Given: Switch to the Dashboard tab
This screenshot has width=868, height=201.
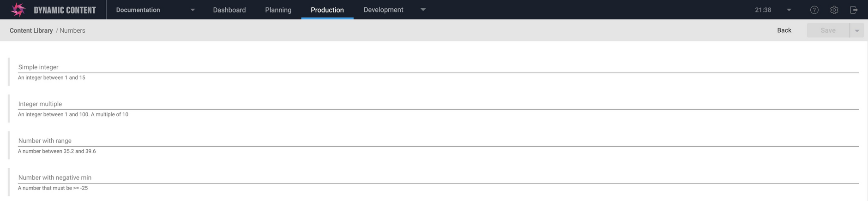Looking at the screenshot, I should tap(229, 10).
